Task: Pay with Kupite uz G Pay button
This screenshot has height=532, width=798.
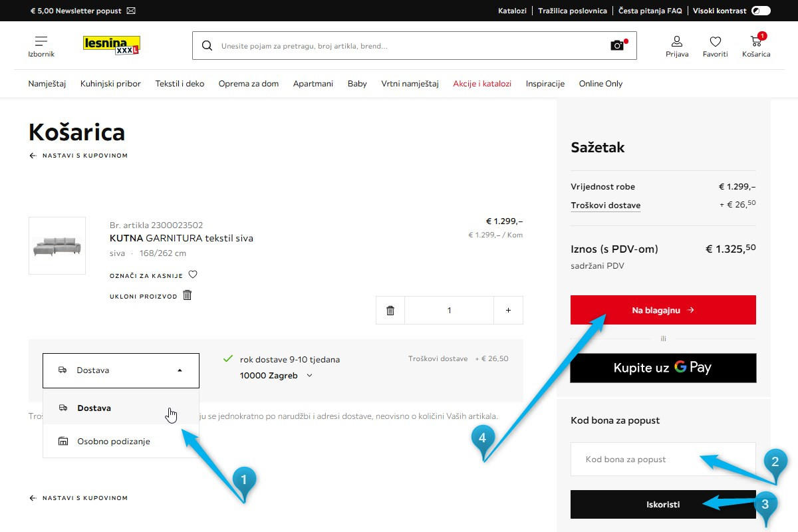Action: coord(663,368)
